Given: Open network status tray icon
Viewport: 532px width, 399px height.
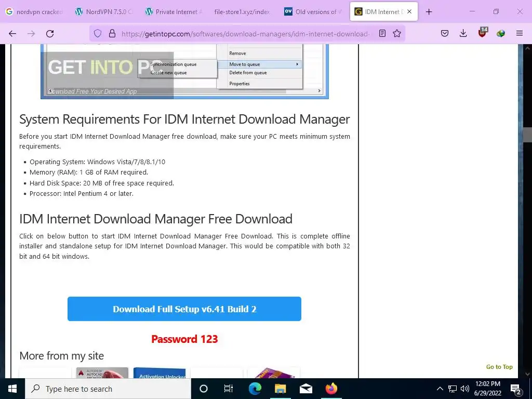Looking at the screenshot, I should pyautogui.click(x=453, y=389).
